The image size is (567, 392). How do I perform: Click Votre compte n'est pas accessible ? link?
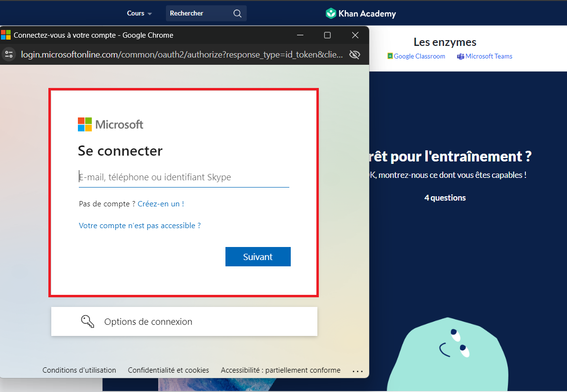(140, 225)
